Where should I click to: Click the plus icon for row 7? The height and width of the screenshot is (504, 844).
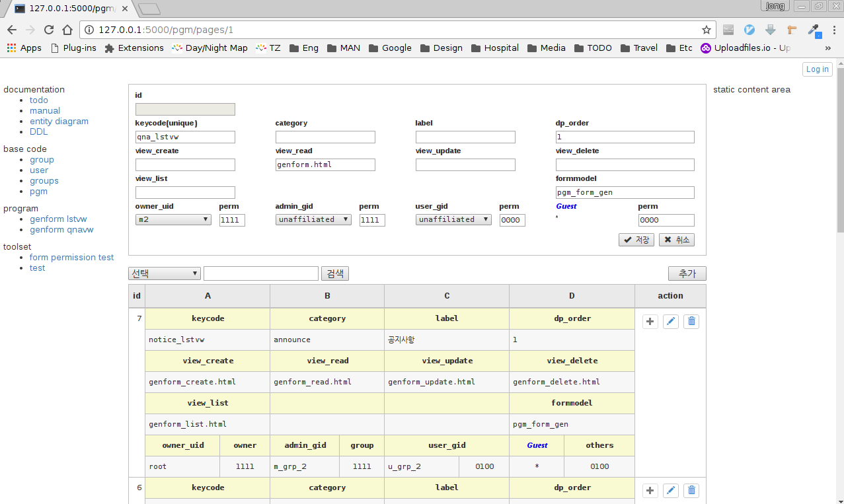coord(650,322)
